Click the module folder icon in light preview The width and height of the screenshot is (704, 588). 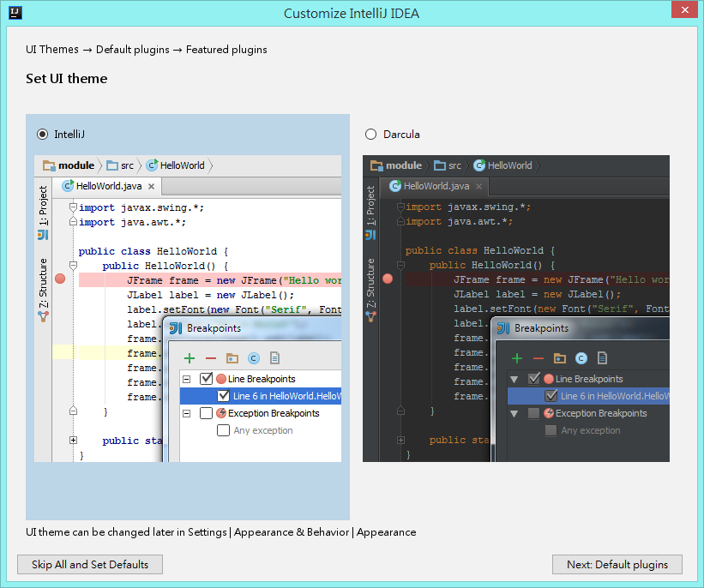[x=49, y=165]
